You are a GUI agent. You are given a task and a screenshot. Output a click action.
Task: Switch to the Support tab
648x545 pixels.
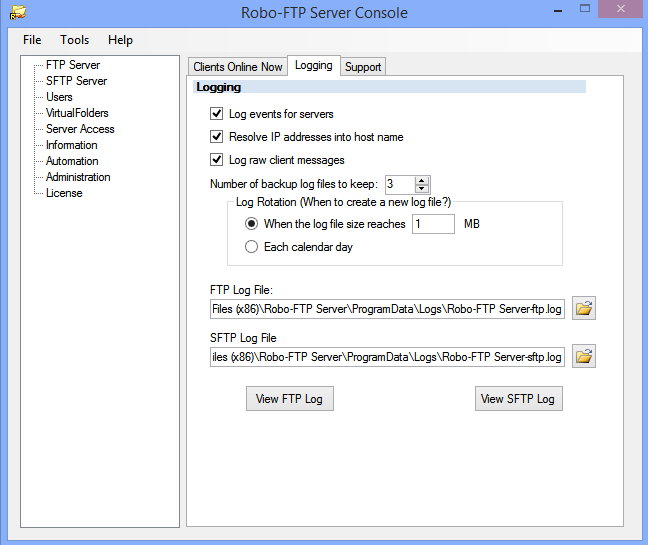[x=363, y=67]
